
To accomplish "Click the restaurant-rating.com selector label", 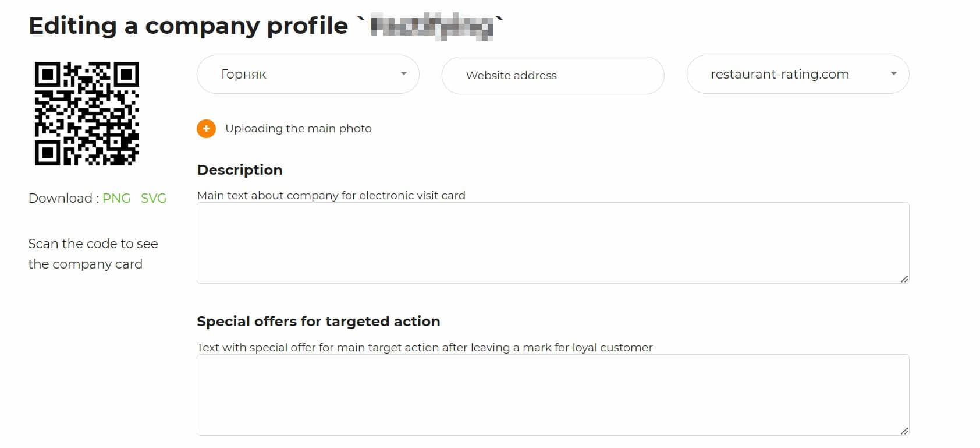I will click(779, 75).
